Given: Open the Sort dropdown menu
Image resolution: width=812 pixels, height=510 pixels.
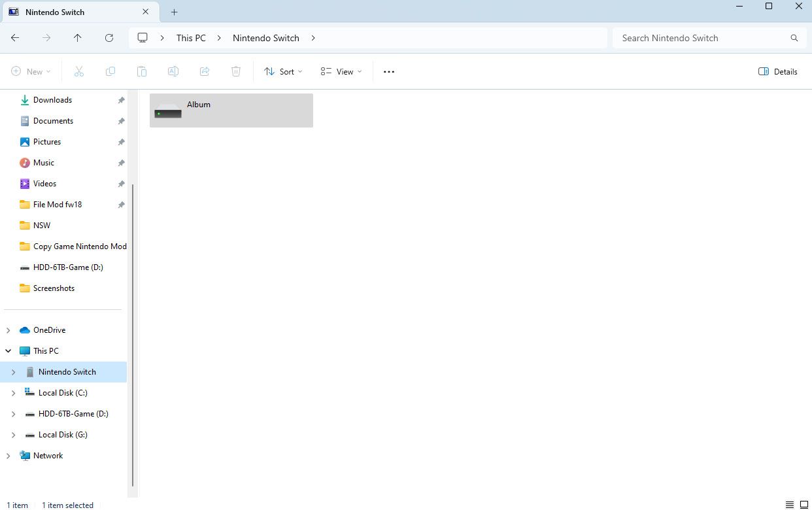Looking at the screenshot, I should coord(283,72).
